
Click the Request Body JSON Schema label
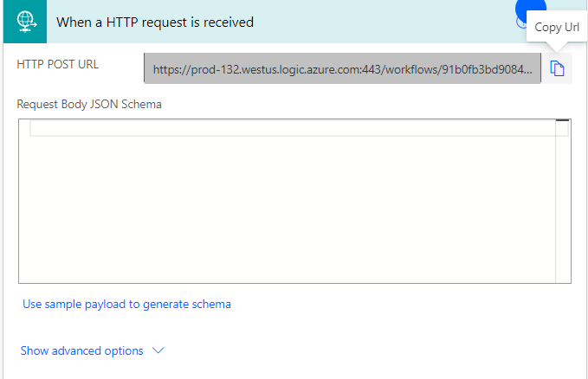[89, 104]
